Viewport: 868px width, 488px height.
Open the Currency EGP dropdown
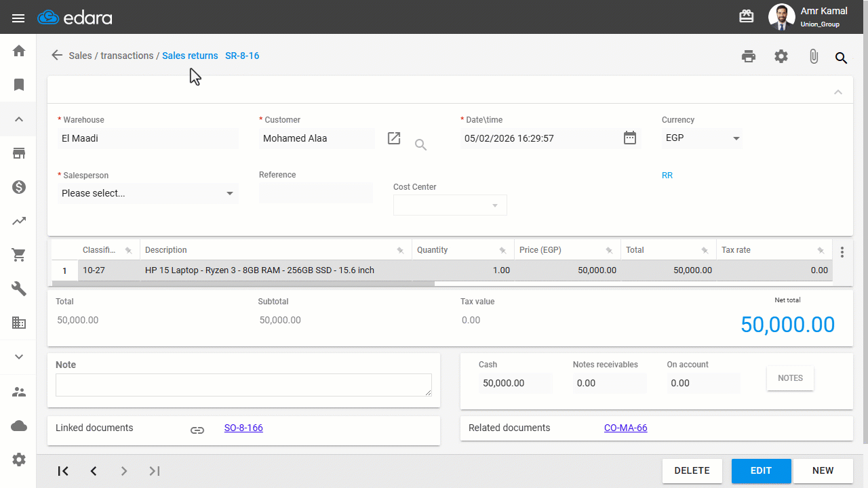pyautogui.click(x=702, y=138)
